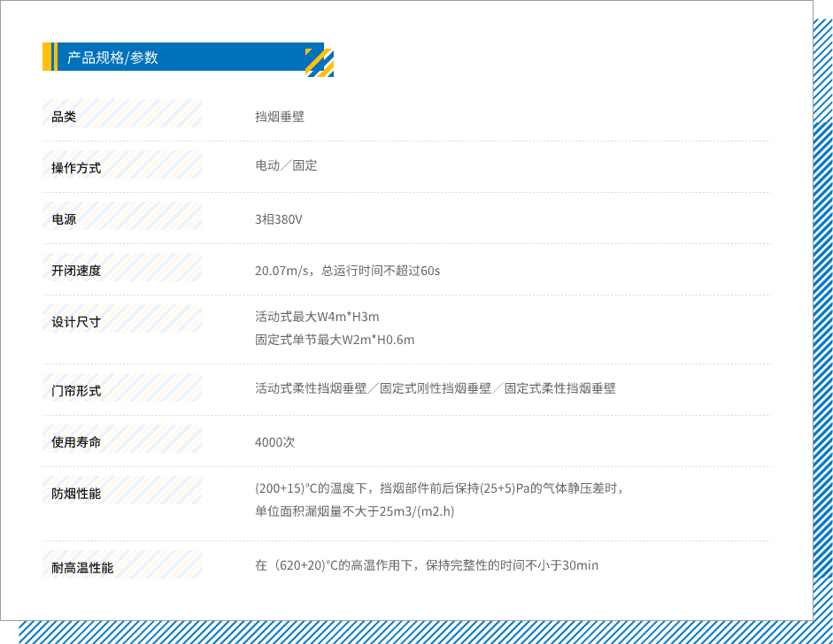Click the 固定式单节最大W2m*H0.6m size line
This screenshot has height=644, width=833.
tap(335, 340)
